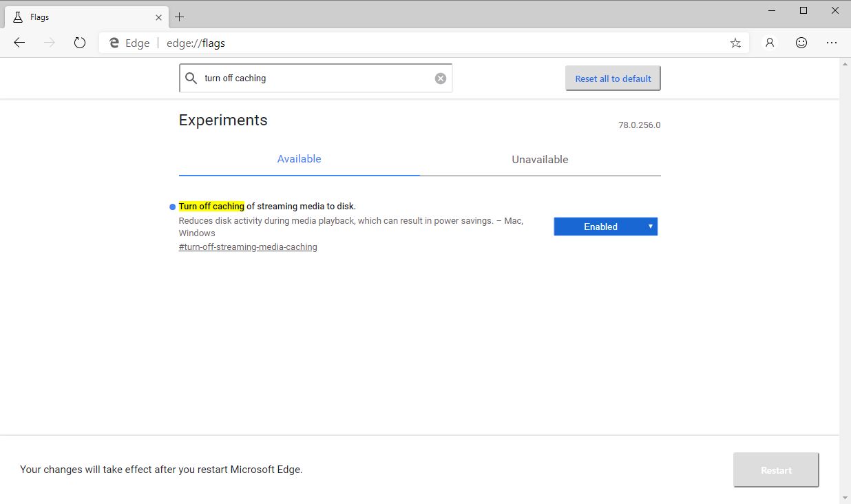Click the Restart button
Viewport: 851px width, 504px height.
coord(776,470)
